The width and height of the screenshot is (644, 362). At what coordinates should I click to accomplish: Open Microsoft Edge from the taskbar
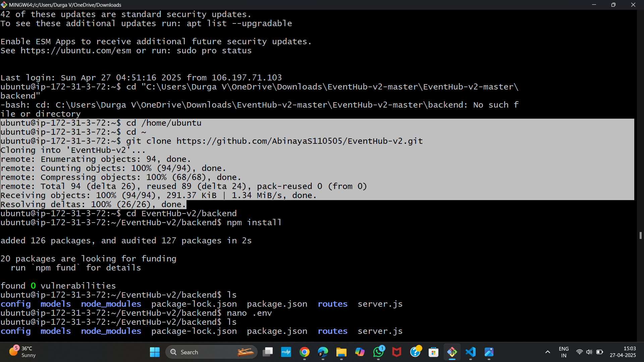pyautogui.click(x=323, y=352)
